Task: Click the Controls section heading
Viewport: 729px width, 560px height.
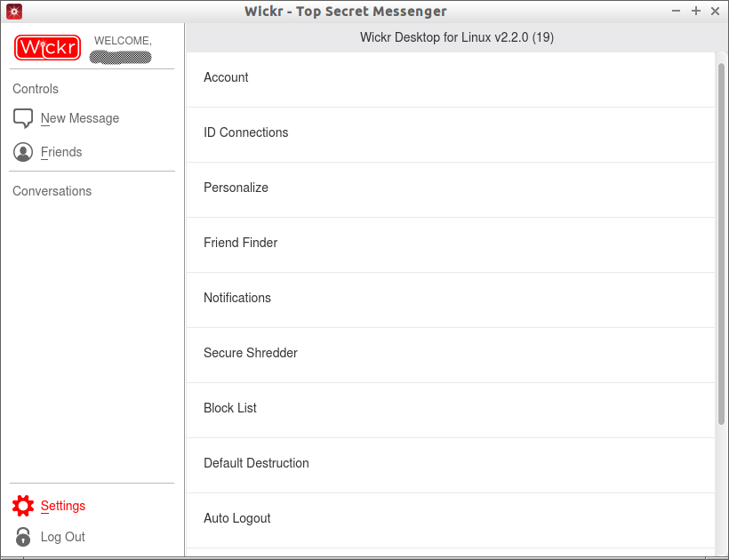Action: tap(36, 89)
